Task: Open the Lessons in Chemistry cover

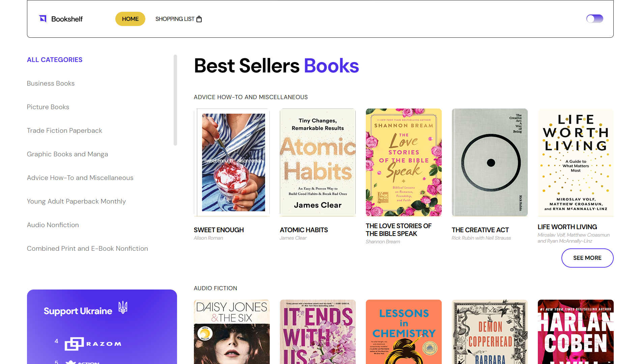Action: tap(404, 332)
